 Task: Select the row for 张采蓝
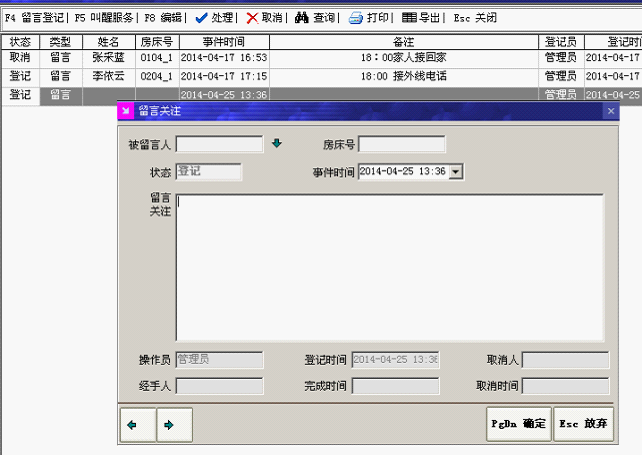[x=322, y=57]
